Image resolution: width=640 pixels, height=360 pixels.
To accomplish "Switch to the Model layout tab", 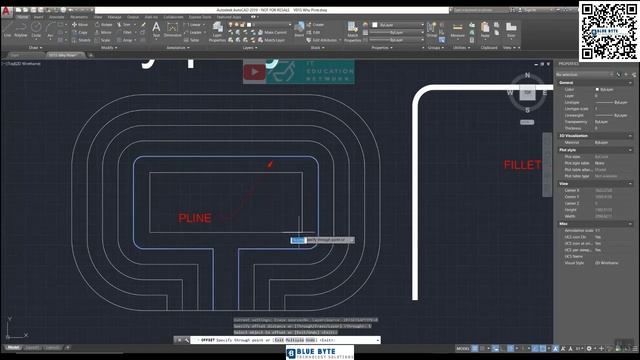I will pos(13,348).
